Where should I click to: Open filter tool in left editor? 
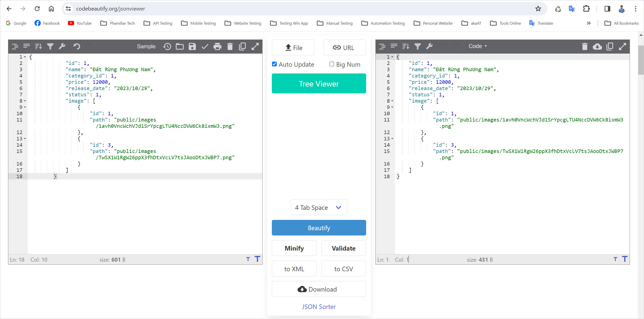(50, 46)
